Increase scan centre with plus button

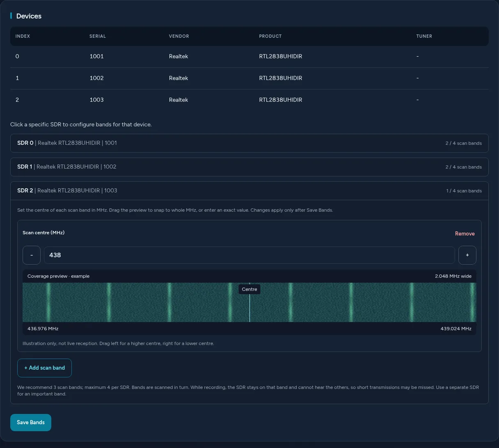[467, 255]
